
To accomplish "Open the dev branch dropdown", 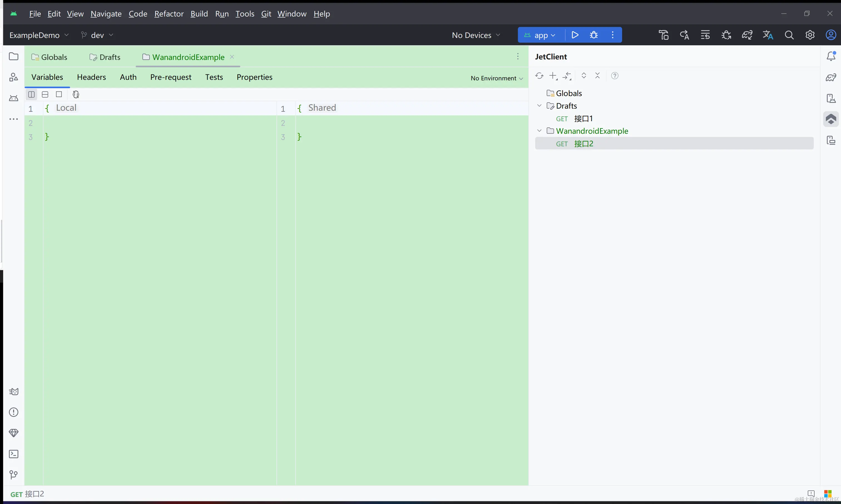I will tap(97, 35).
